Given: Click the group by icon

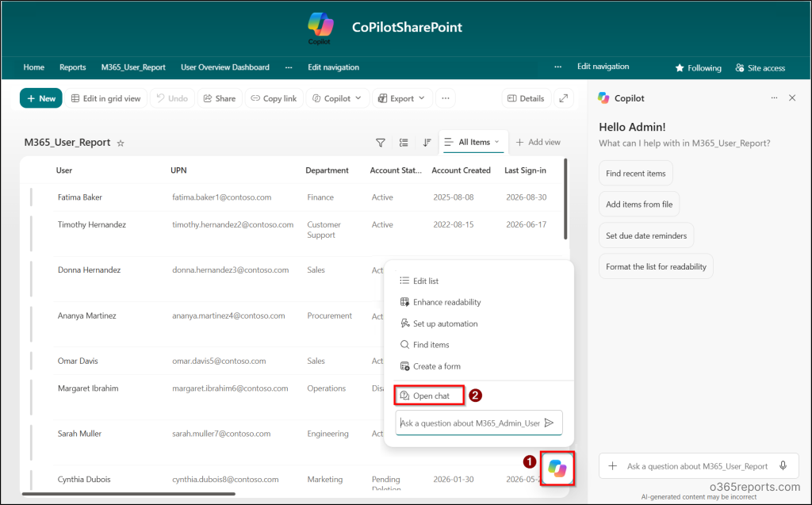Looking at the screenshot, I should [x=404, y=143].
